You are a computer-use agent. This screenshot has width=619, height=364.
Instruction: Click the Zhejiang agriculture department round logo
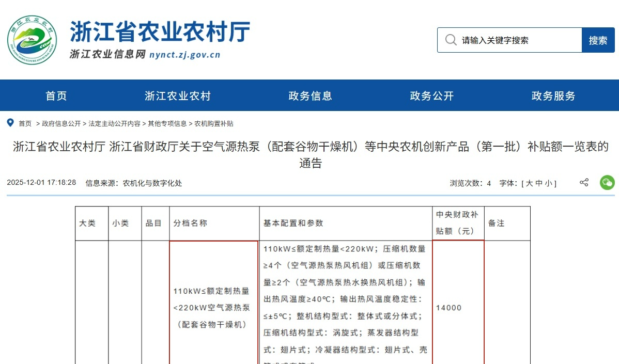[32, 40]
